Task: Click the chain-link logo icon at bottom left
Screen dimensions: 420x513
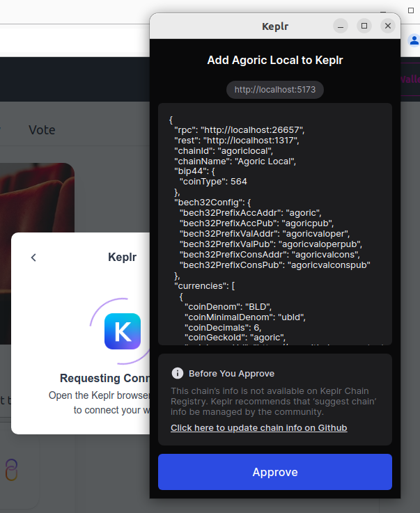Action: coord(10,469)
